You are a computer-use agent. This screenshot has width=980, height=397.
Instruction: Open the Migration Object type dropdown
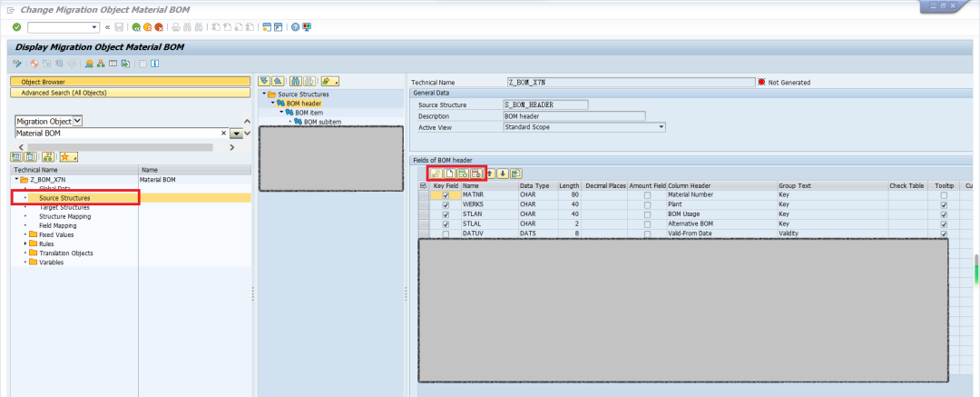tap(77, 121)
